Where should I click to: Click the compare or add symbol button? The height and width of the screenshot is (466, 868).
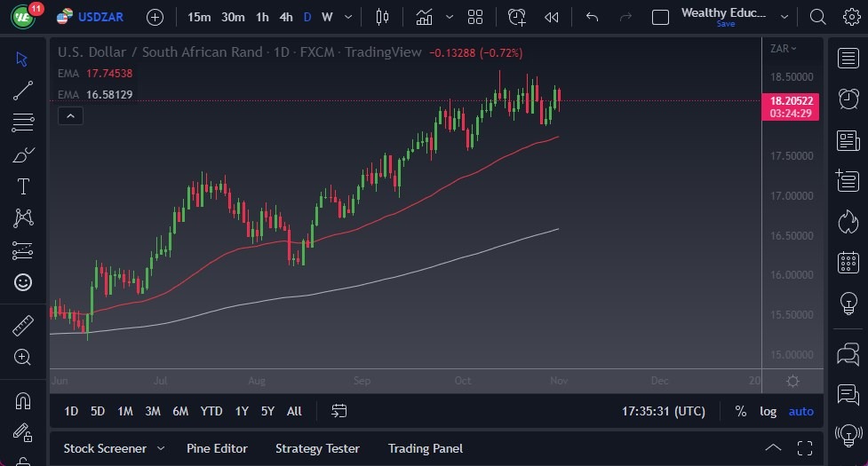tap(155, 17)
